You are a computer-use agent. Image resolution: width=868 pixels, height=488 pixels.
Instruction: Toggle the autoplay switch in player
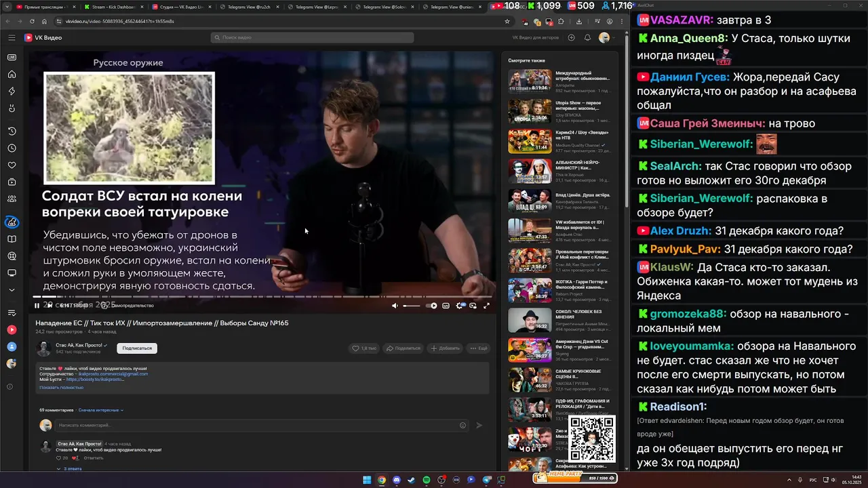click(432, 306)
